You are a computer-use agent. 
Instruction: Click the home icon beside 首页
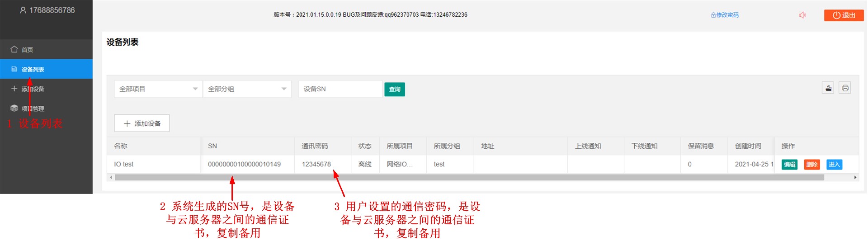tap(14, 49)
